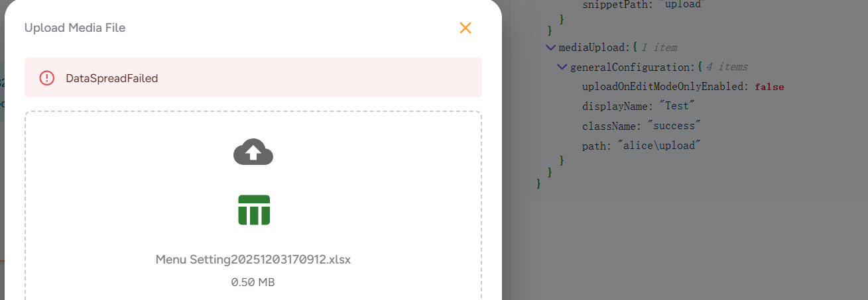The width and height of the screenshot is (868, 300).
Task: Click the red error alert icon
Action: pos(47,78)
